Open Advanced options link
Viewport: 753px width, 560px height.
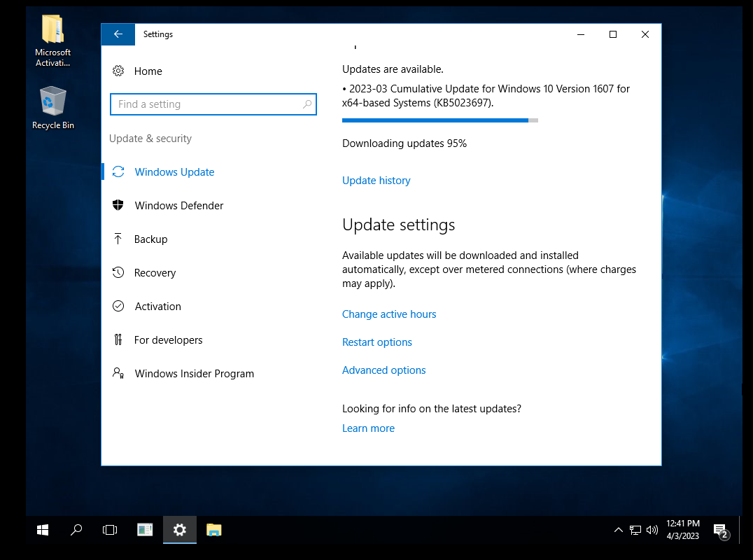(383, 370)
